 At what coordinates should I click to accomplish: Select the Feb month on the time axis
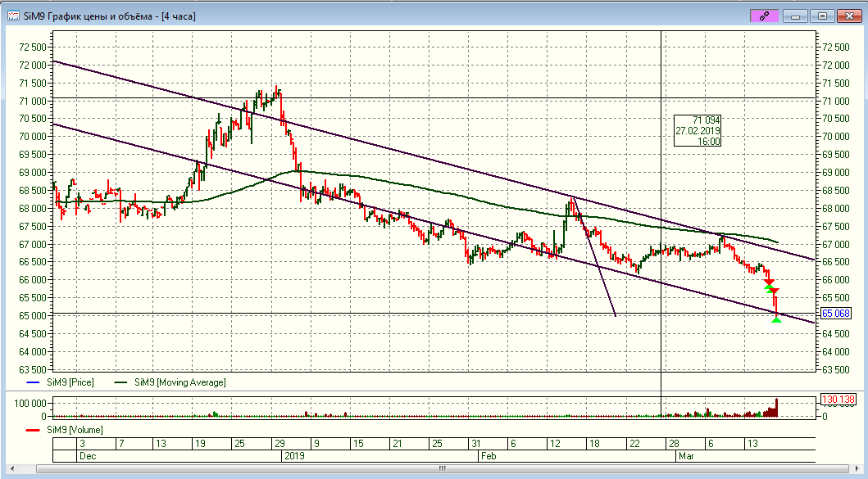[x=489, y=454]
